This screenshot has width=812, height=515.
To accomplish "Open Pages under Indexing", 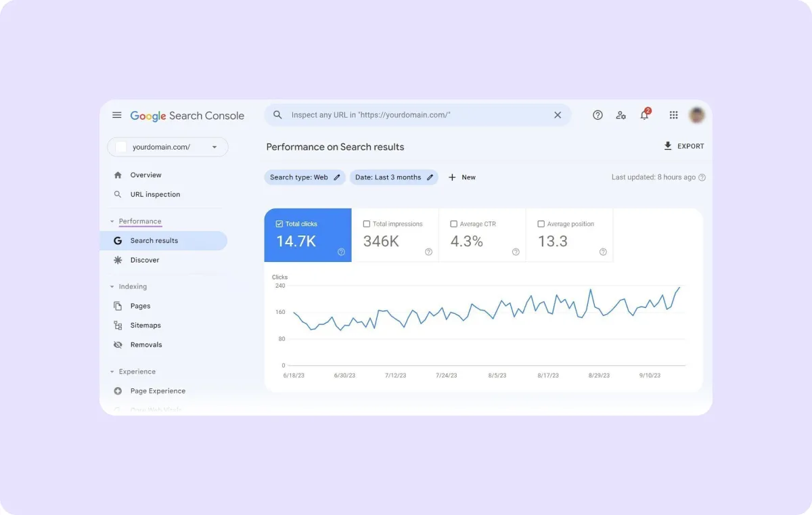I will pyautogui.click(x=140, y=306).
